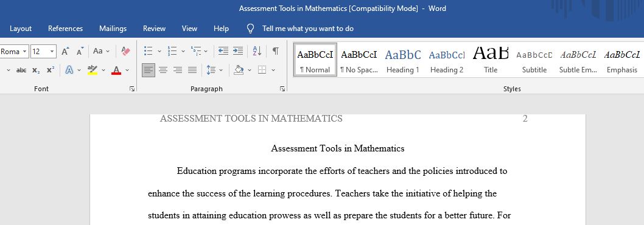
Task: Expand text effects dropdown arrow
Action: (79, 71)
